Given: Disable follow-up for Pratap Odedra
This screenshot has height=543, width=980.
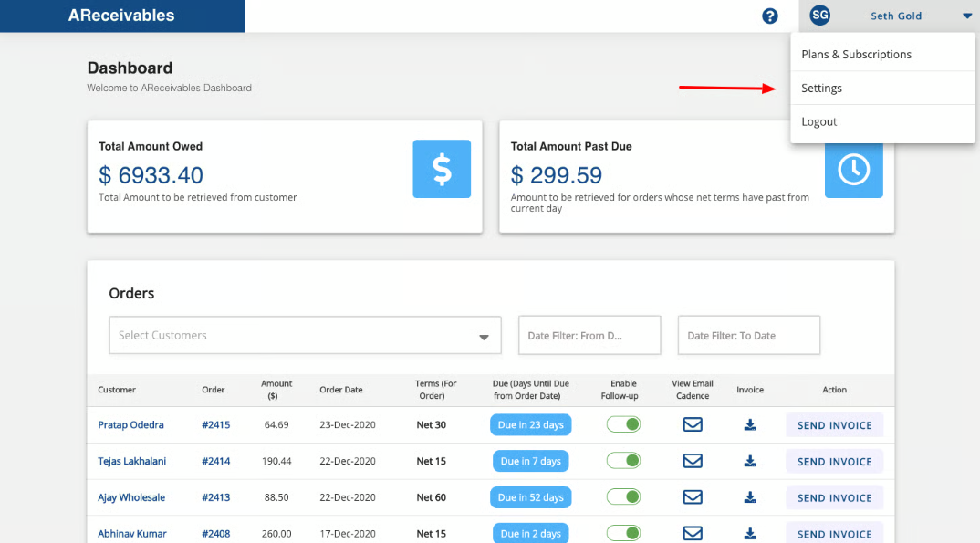Looking at the screenshot, I should coord(624,424).
